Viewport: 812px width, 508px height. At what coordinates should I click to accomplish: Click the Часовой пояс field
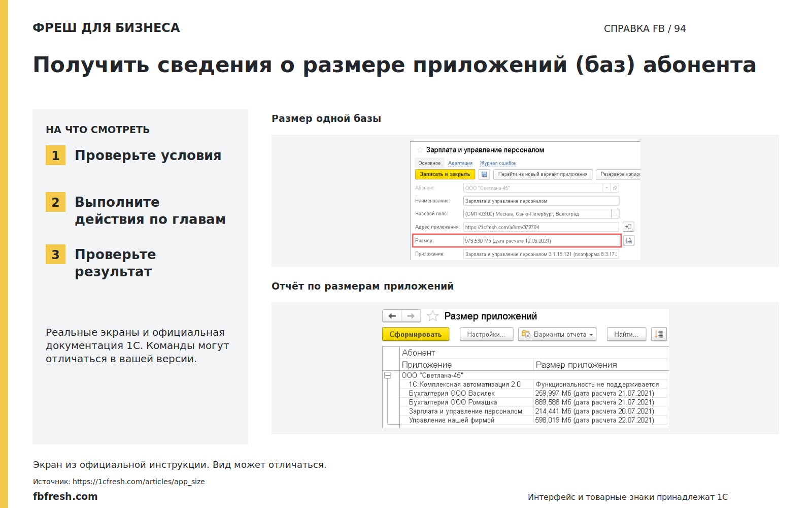coord(537,214)
